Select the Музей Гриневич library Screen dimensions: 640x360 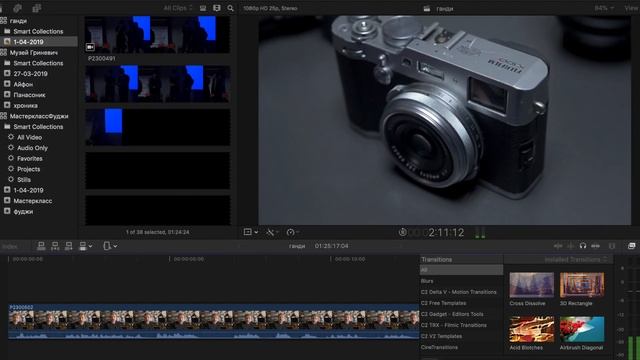point(33,52)
